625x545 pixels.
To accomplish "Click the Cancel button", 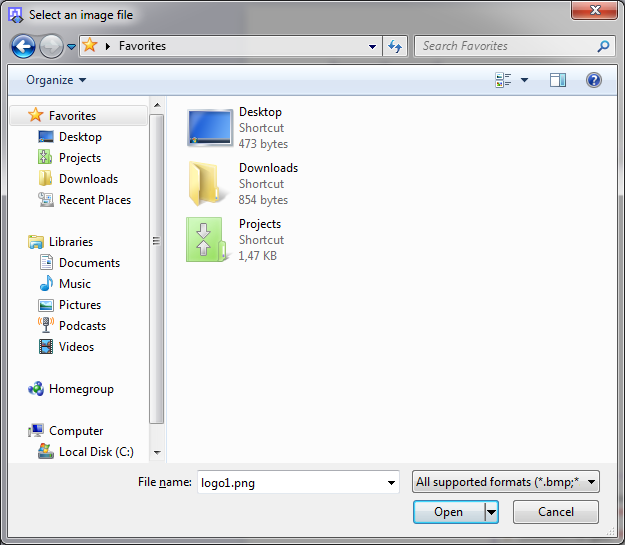I will [556, 512].
